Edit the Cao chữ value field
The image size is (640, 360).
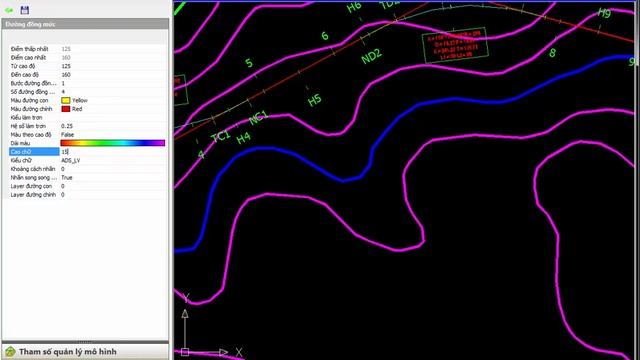(x=113, y=152)
